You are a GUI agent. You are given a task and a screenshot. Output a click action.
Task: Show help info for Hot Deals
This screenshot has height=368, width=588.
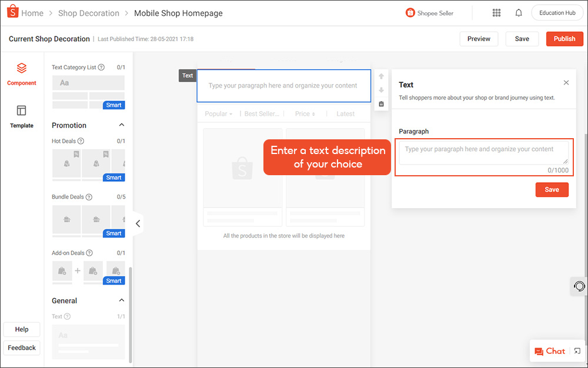pyautogui.click(x=81, y=141)
